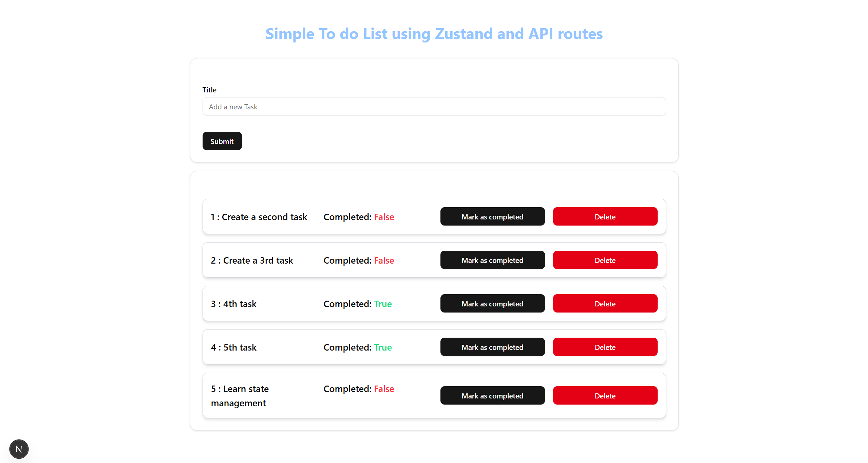
Task: Click the True status of 5th task
Action: [x=383, y=348]
